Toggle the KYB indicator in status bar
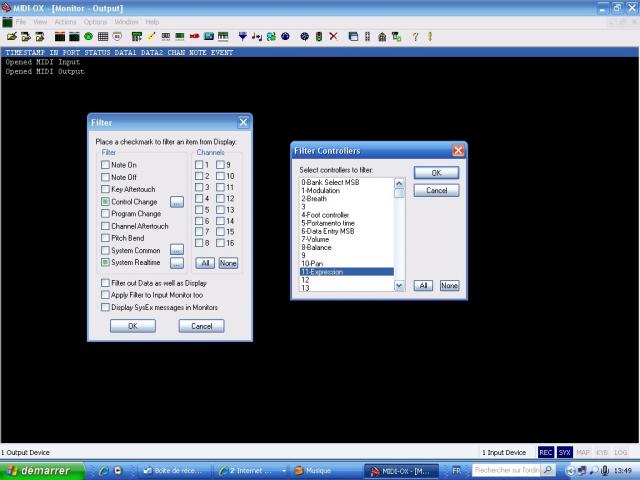 (x=602, y=452)
